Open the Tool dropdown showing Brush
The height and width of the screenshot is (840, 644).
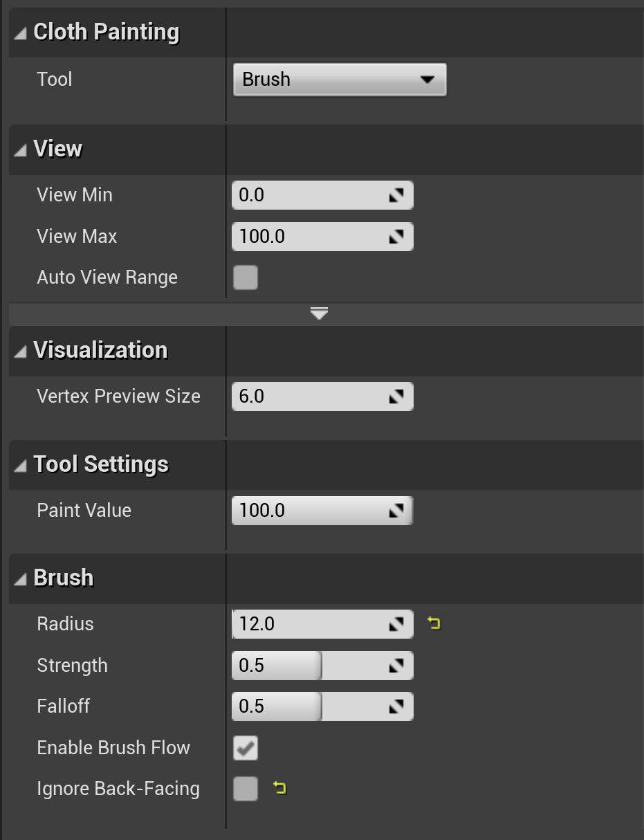(x=340, y=80)
